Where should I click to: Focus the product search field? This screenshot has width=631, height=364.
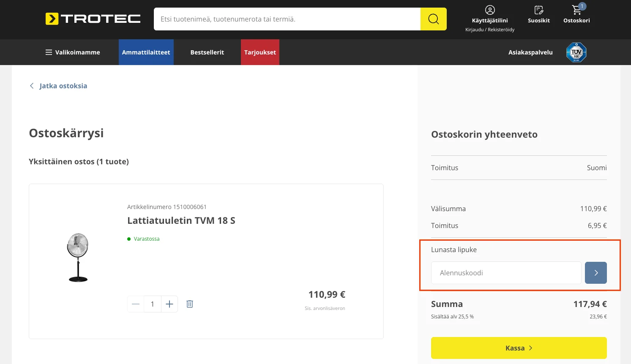point(287,19)
